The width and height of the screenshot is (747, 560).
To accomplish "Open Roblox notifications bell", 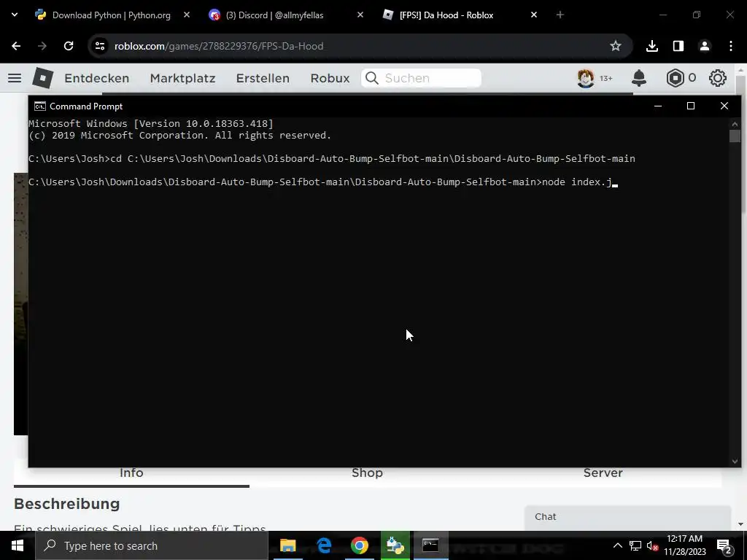I will 639,78.
